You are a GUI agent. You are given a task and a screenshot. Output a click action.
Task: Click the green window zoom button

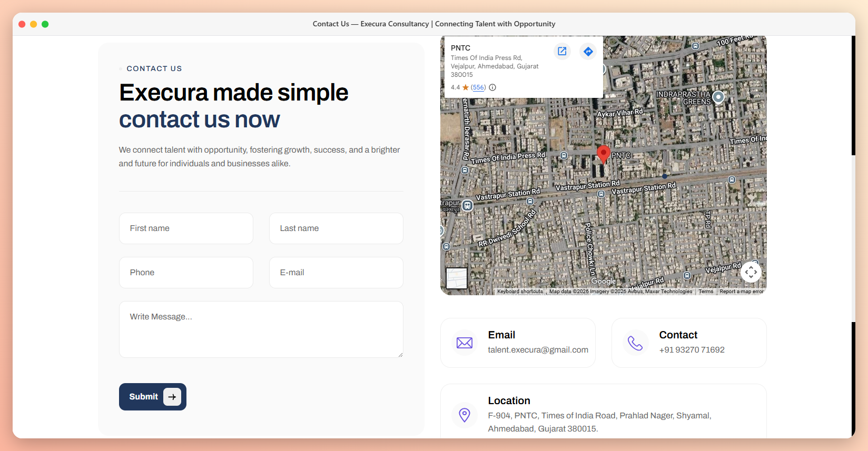pyautogui.click(x=45, y=24)
